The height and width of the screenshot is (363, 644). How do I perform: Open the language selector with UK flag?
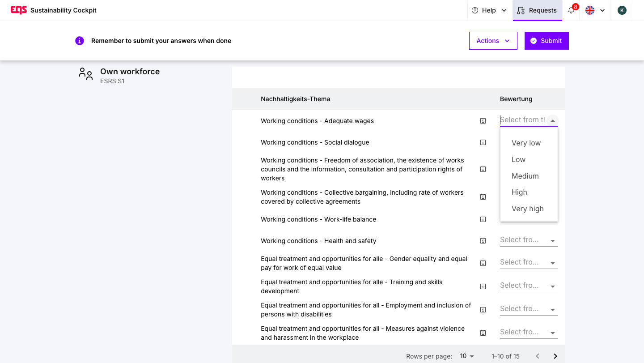[x=595, y=10]
